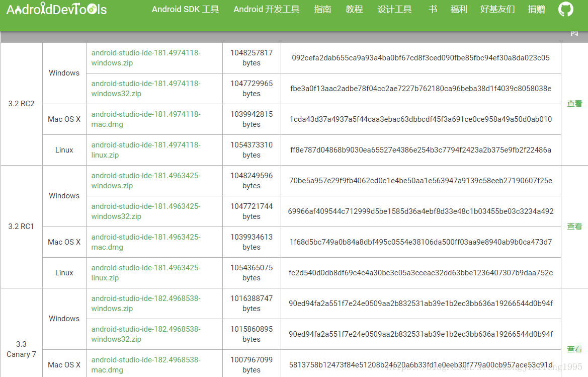Download android-studio-ide-182.4968538-windows32.zip
Screen dimensions: 588x377
click(146, 334)
